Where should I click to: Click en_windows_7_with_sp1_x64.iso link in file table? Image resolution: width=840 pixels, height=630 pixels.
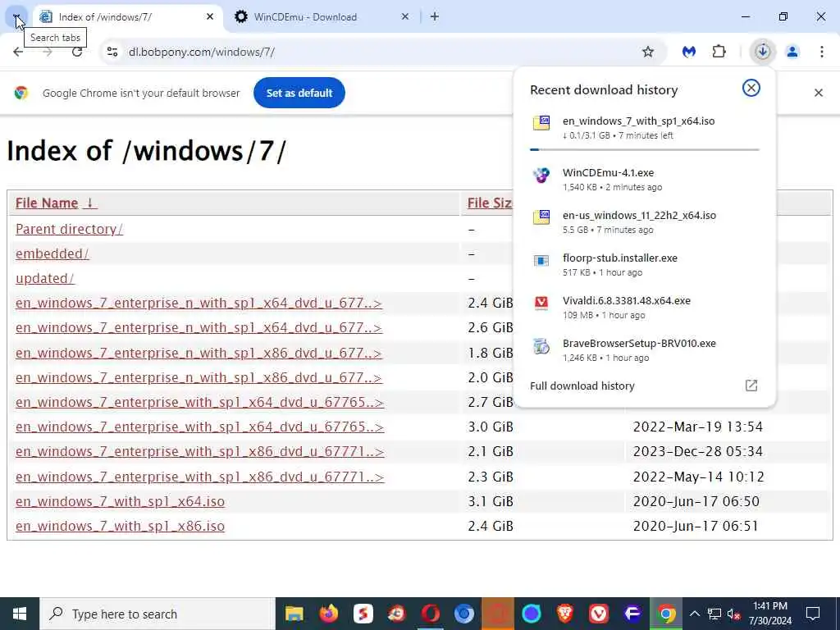pos(120,501)
